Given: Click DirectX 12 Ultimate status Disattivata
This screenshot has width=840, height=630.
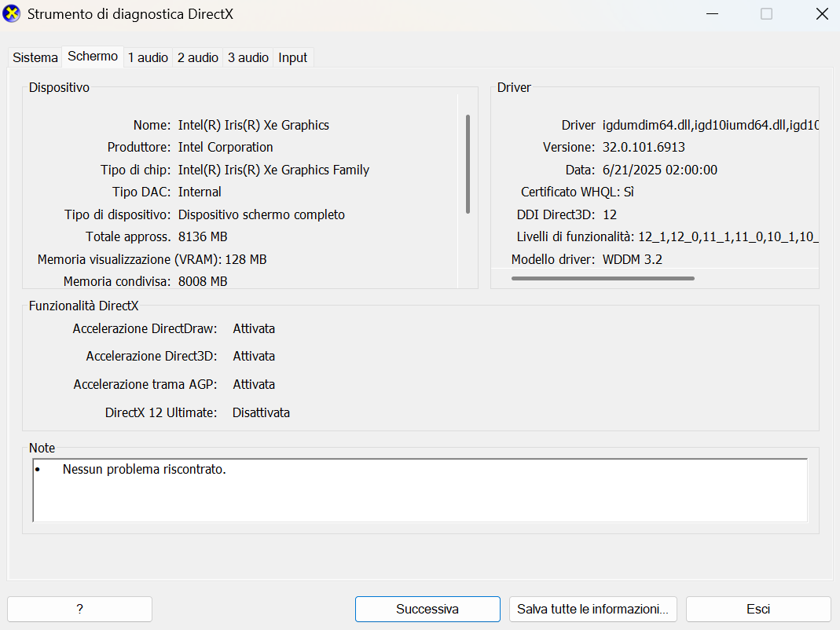Looking at the screenshot, I should [x=261, y=412].
